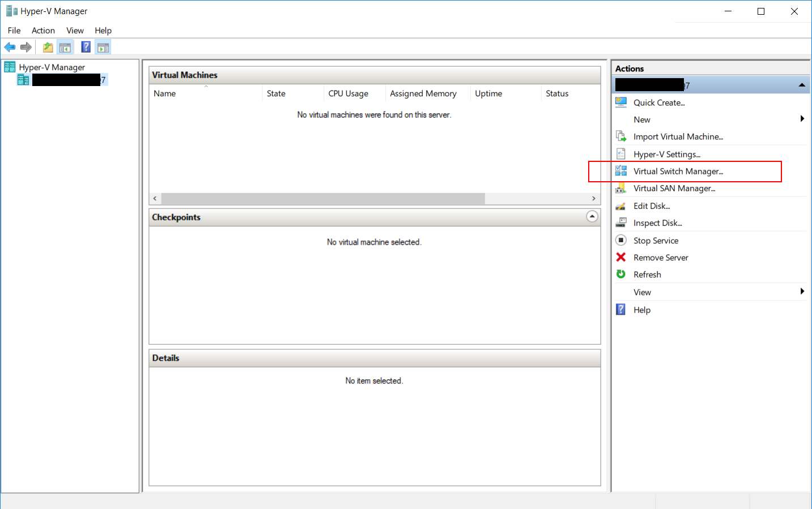The height and width of the screenshot is (509, 812).
Task: Open Inspect Disk action
Action: (x=658, y=223)
